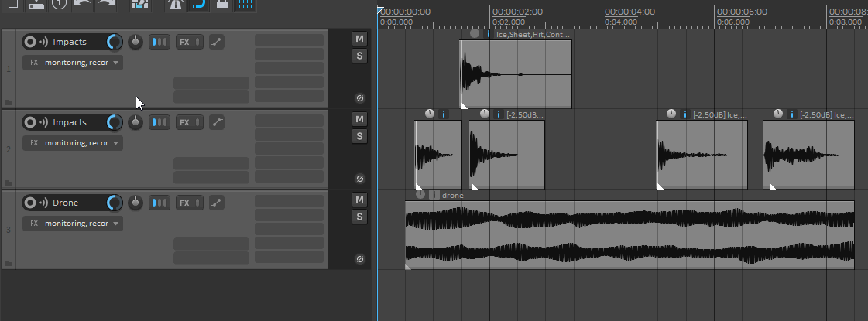Adjust the volume knob on track 1

(x=114, y=42)
